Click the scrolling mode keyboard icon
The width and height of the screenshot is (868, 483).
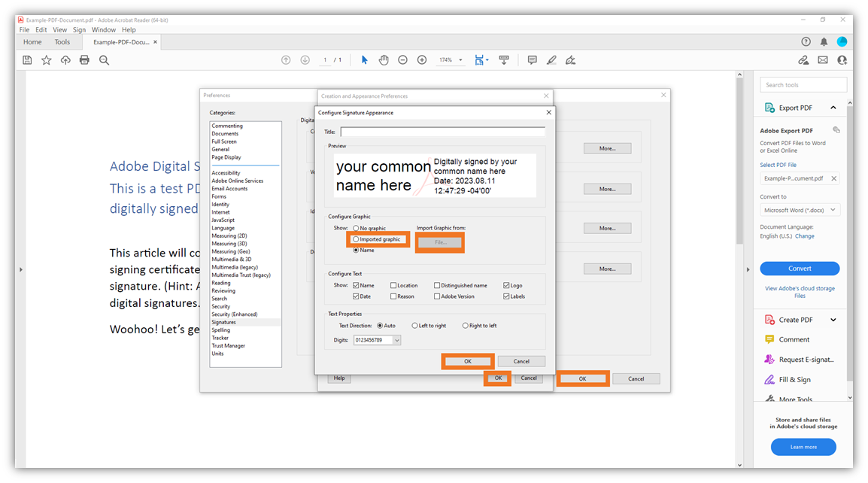click(x=504, y=60)
